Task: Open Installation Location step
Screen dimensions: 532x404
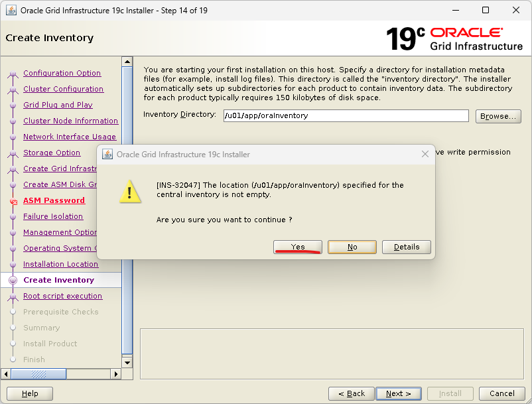Action: pyautogui.click(x=61, y=264)
